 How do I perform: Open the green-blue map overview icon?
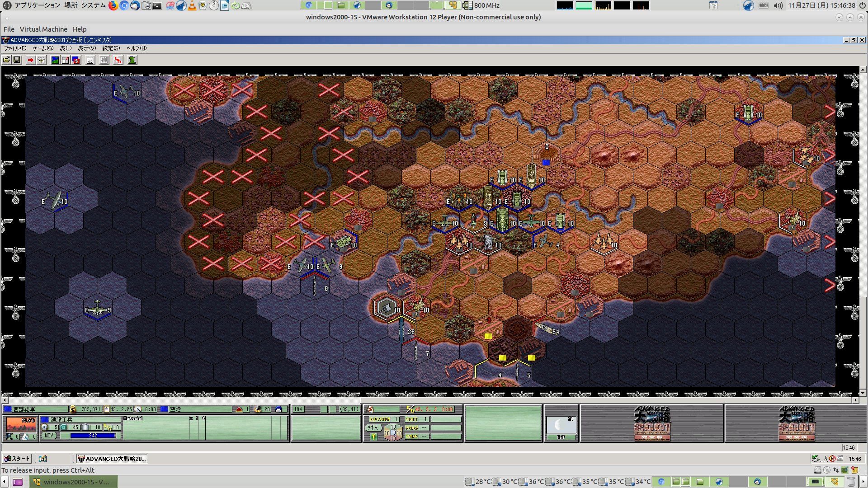click(55, 60)
